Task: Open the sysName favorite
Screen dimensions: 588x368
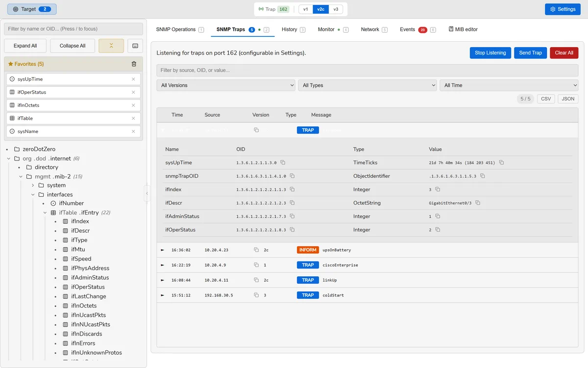Action: (73, 131)
